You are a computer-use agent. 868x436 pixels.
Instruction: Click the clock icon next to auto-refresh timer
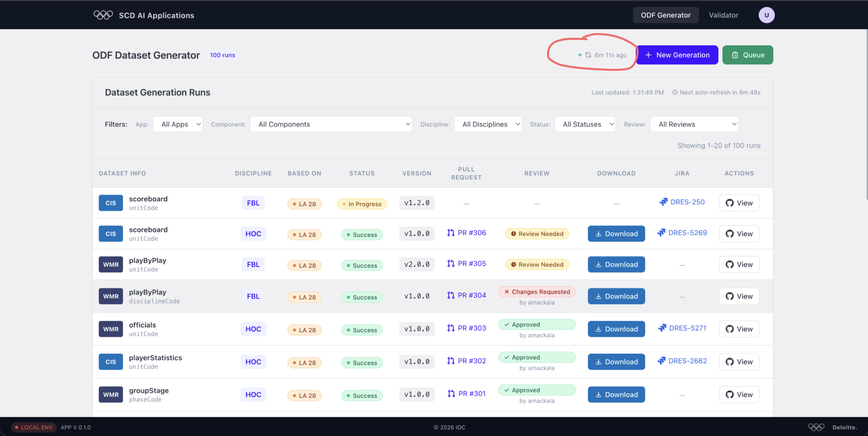675,92
